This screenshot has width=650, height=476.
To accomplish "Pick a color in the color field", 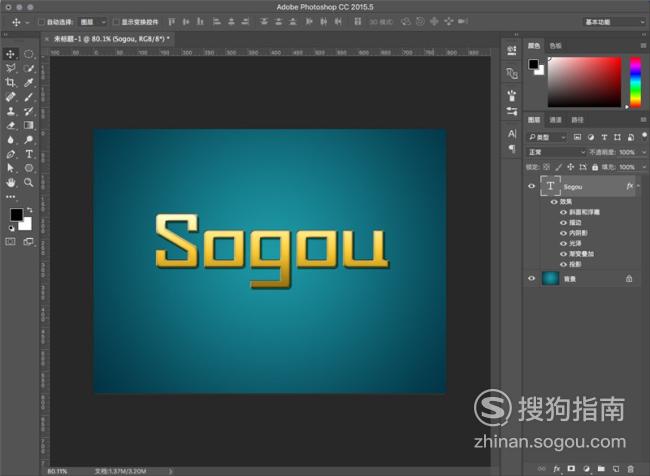I will (x=585, y=82).
